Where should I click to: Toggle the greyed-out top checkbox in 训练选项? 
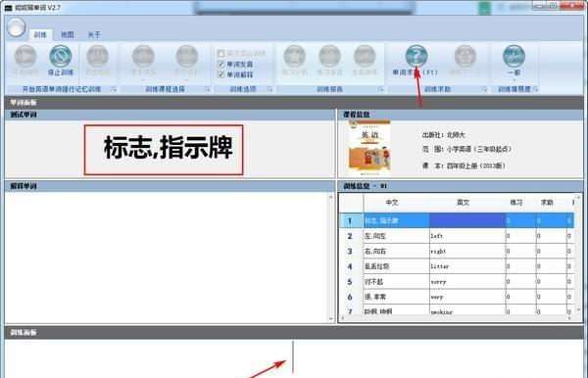(x=220, y=53)
